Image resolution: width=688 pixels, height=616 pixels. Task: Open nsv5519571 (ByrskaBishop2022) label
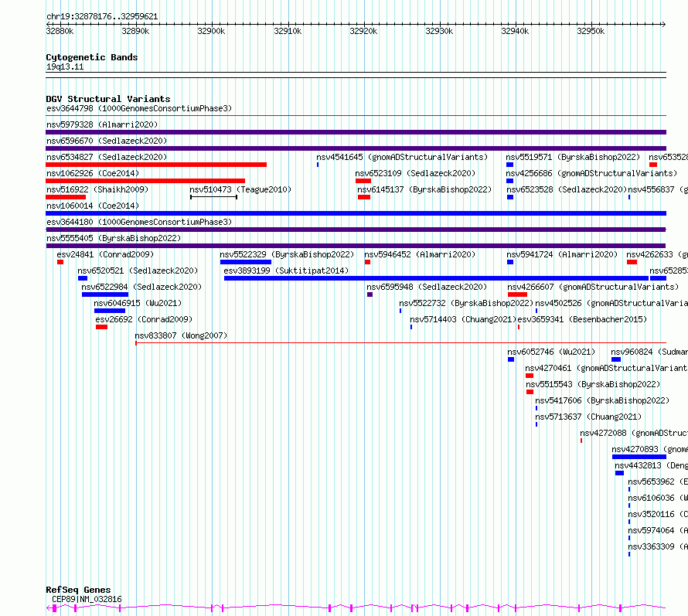click(573, 157)
